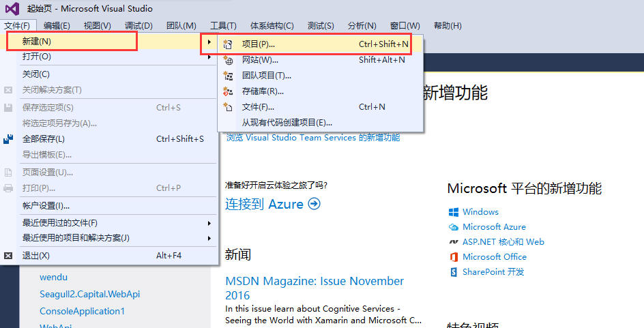Image resolution: width=644 pixels, height=328 pixels.
Task: Click the Windows logo icon
Action: pyautogui.click(x=454, y=212)
